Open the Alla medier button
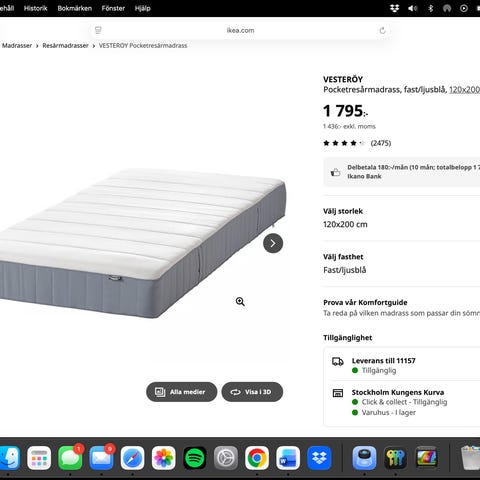The image size is (480, 480). (x=181, y=392)
